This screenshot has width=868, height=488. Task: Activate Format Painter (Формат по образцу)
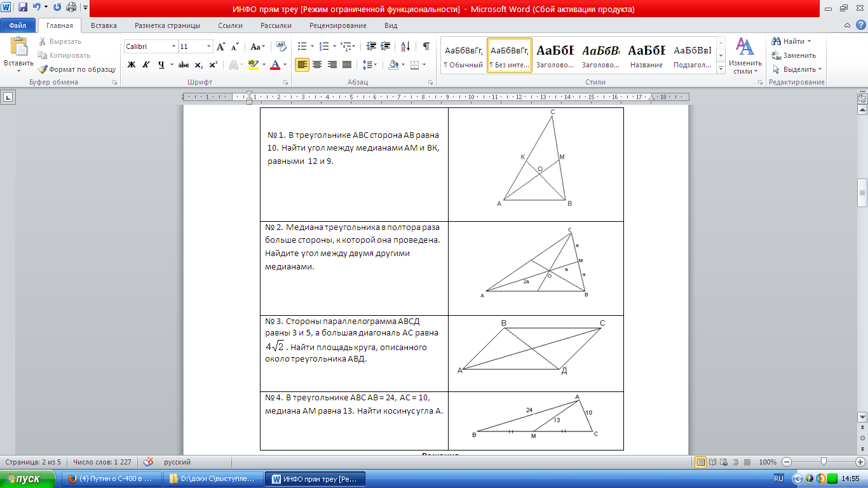click(x=77, y=69)
